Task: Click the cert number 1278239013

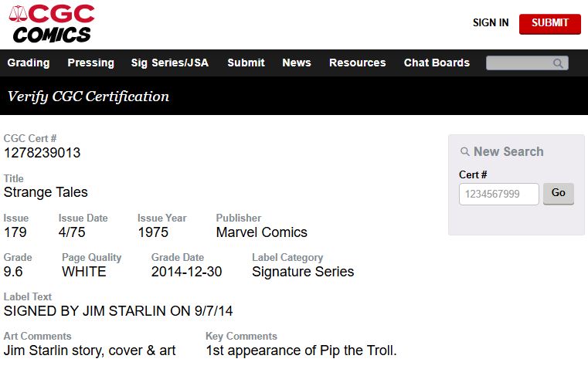Action: coord(42,153)
